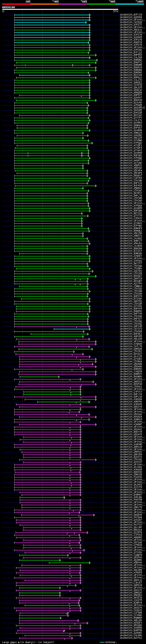Select hit UniRef100_Q8MI29
This screenshot has height=644, width=146.
tap(131, 447)
